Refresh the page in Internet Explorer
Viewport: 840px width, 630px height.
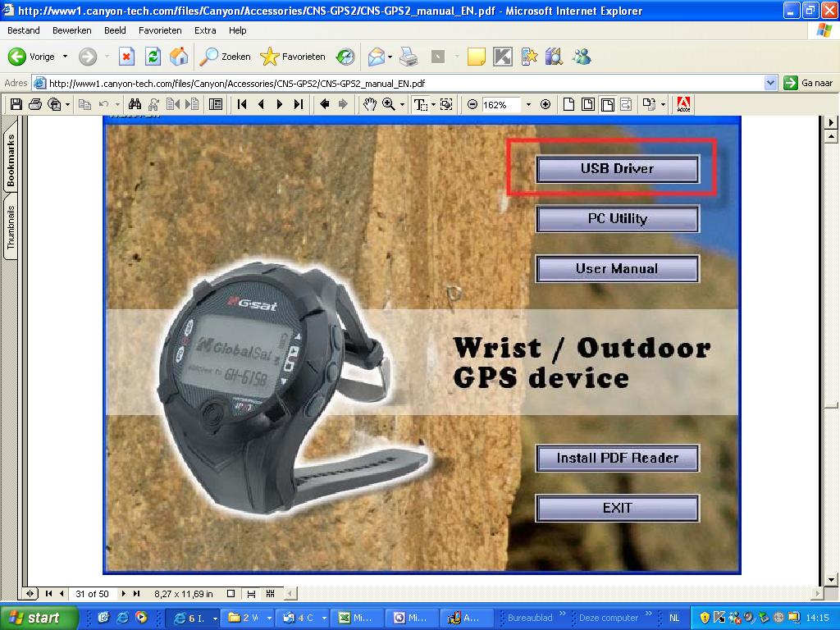coord(153,57)
